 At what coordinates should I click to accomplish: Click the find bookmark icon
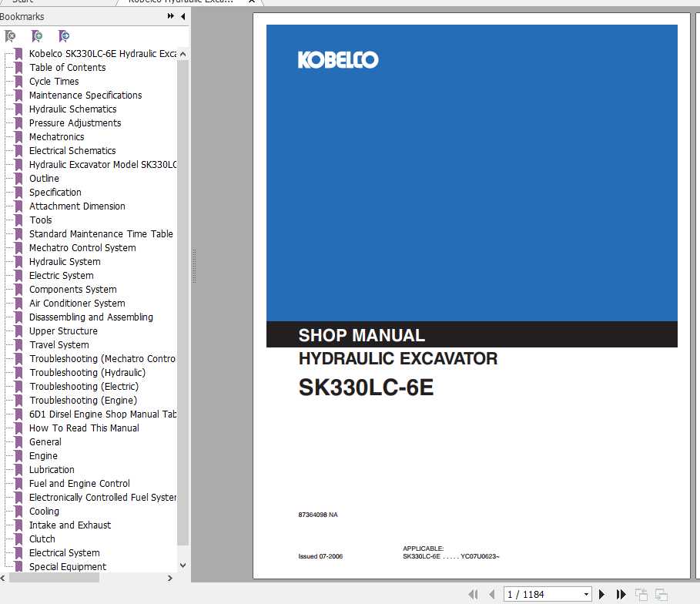tap(64, 35)
